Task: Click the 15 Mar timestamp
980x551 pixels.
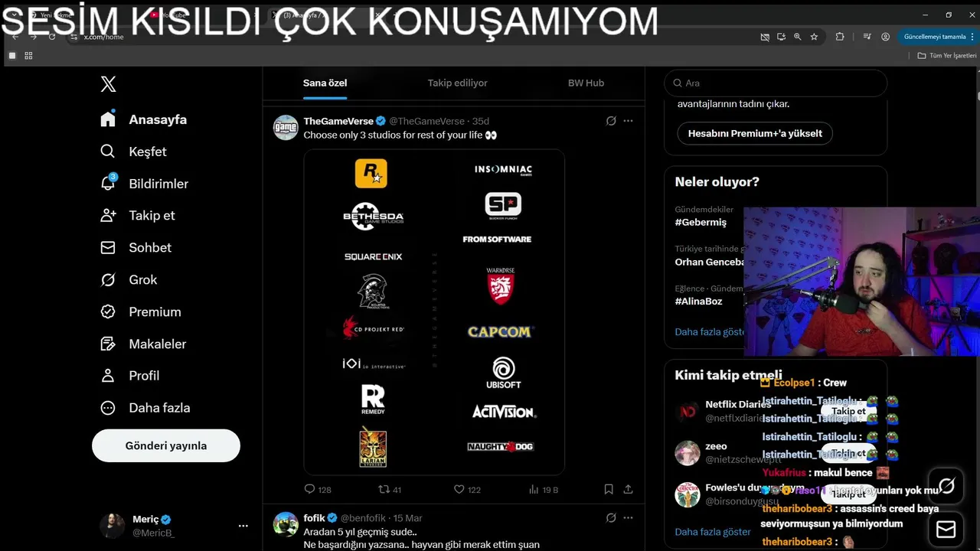Action: coord(407,518)
